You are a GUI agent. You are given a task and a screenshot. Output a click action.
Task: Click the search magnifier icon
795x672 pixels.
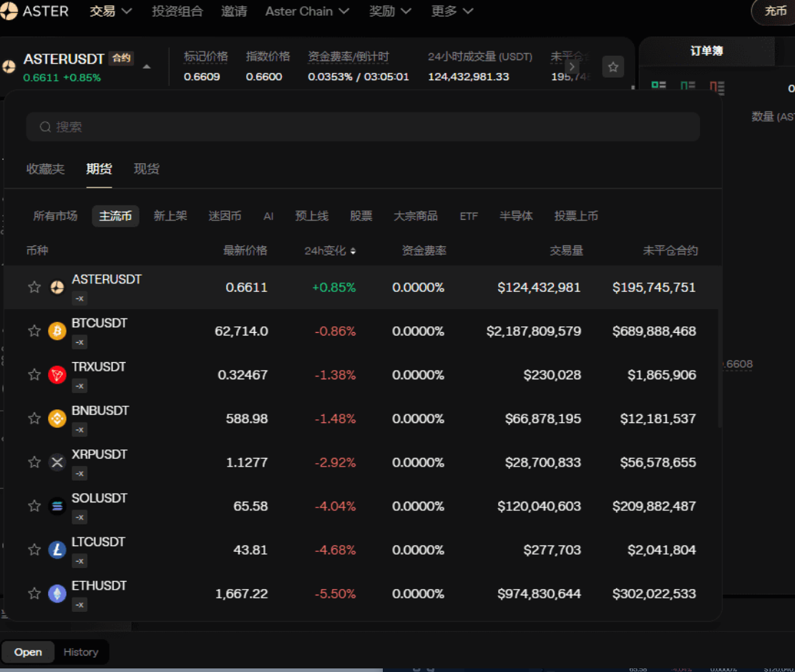pos(45,127)
